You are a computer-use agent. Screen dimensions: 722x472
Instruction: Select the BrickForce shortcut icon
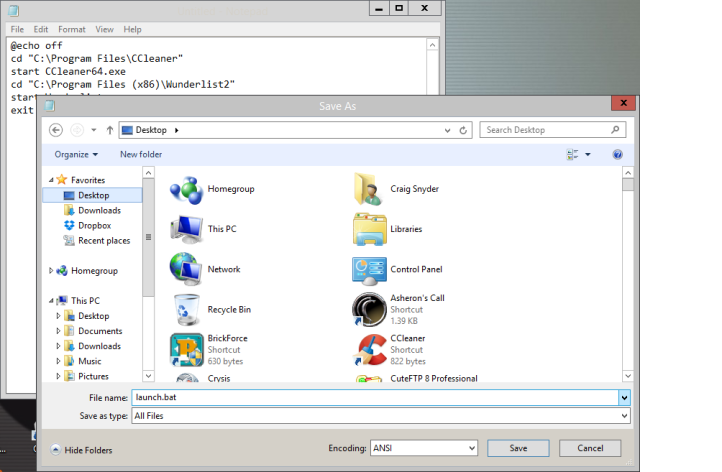[186, 350]
